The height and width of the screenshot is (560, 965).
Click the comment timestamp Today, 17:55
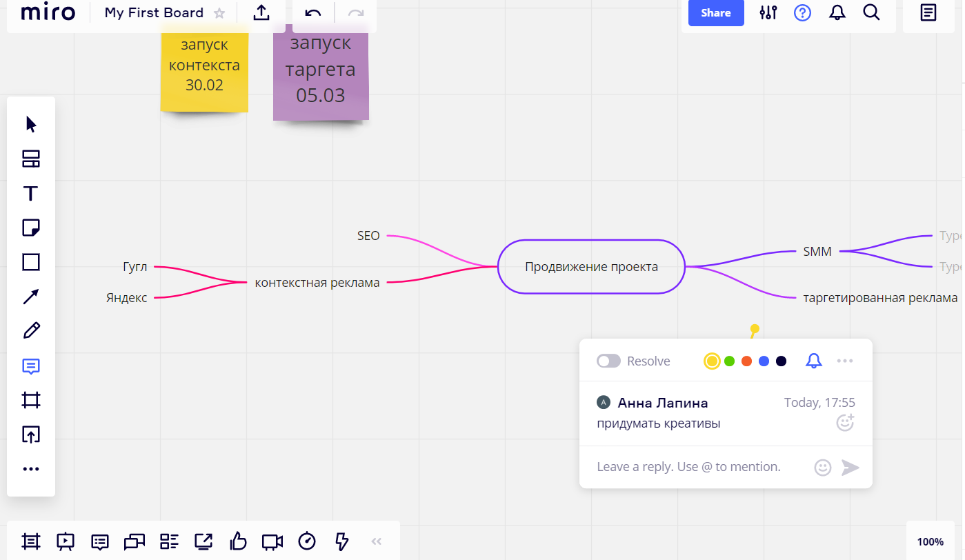pos(819,403)
